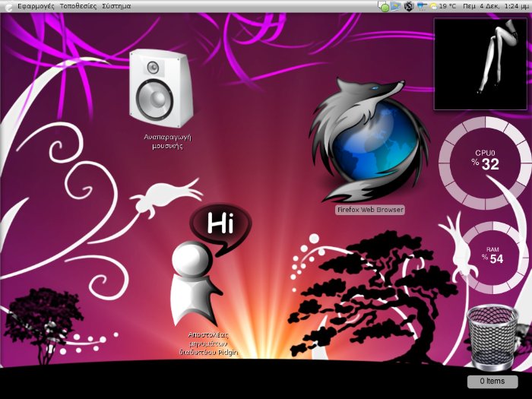Open the weather applet showing 19 °C
The height and width of the screenshot is (399, 532).
(442, 6)
